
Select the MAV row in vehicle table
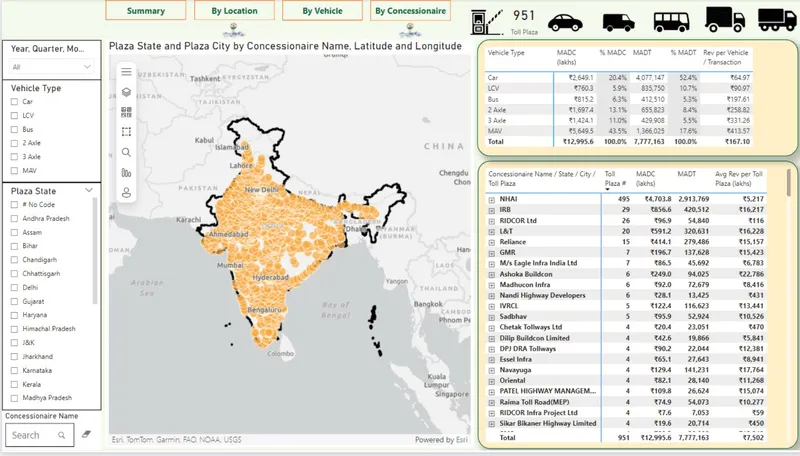[x=618, y=131]
